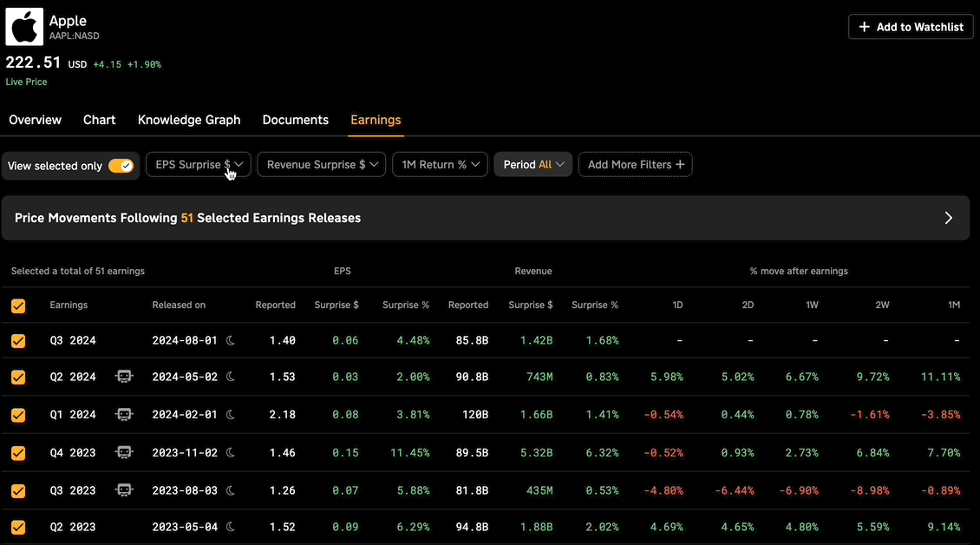The image size is (980, 545).
Task: Click the Q2 2024 row label
Action: [x=73, y=378]
